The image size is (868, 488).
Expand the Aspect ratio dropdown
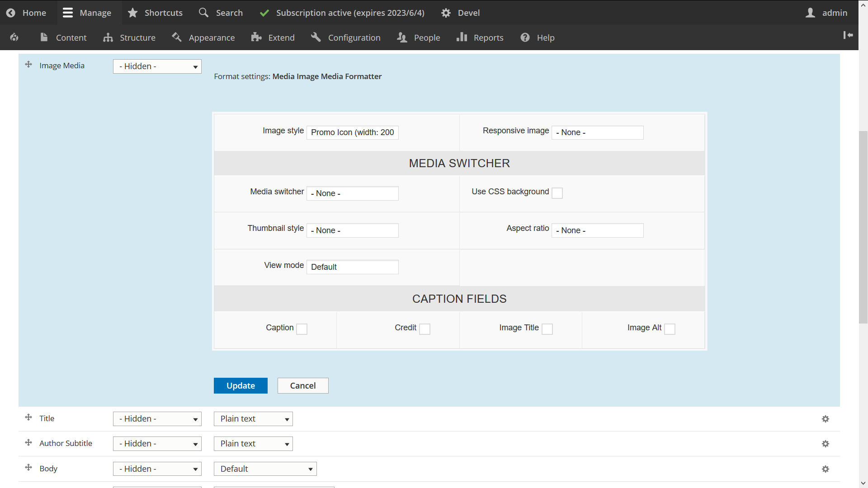point(597,230)
